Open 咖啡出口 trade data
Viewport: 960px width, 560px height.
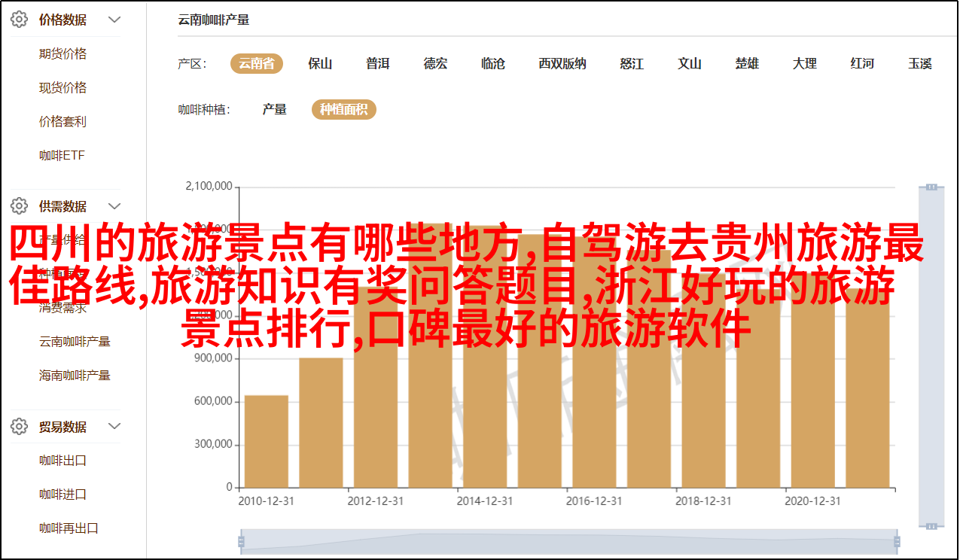click(62, 461)
